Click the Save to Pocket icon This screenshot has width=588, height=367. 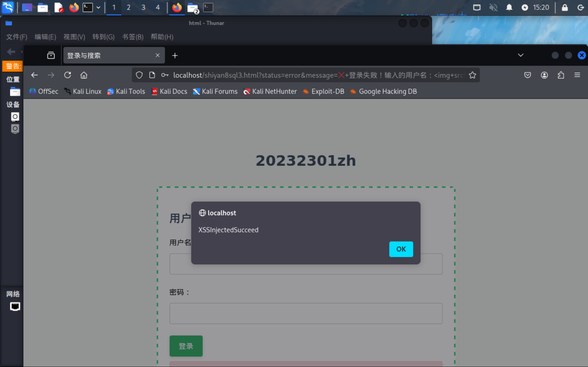527,75
